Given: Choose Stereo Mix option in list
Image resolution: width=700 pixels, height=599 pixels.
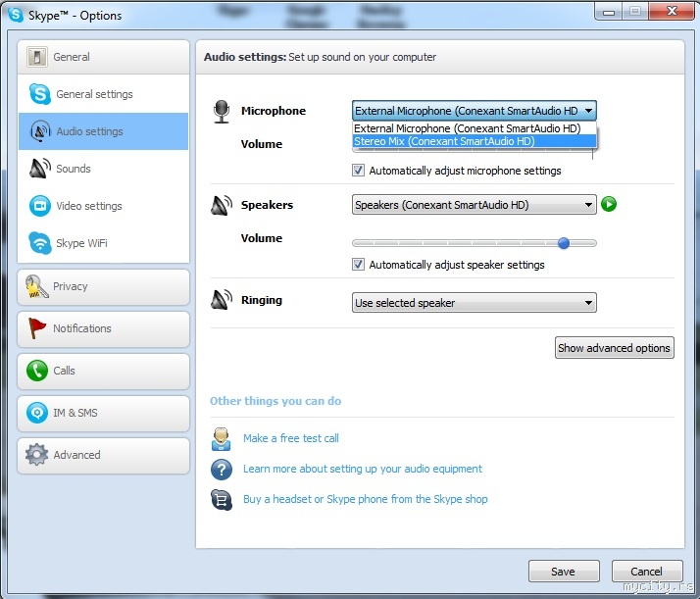Looking at the screenshot, I should click(475, 141).
